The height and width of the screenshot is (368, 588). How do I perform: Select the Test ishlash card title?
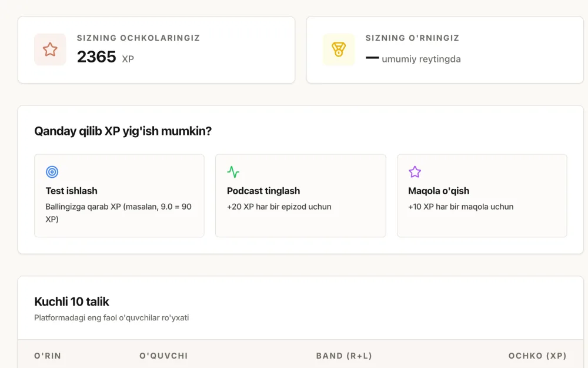[x=71, y=191]
